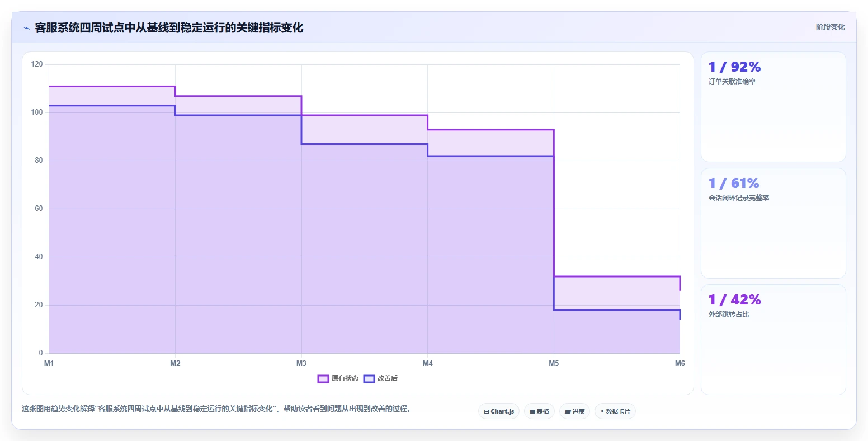Image resolution: width=868 pixels, height=441 pixels.
Task: Click the M6 x-axis label
Action: coord(680,364)
